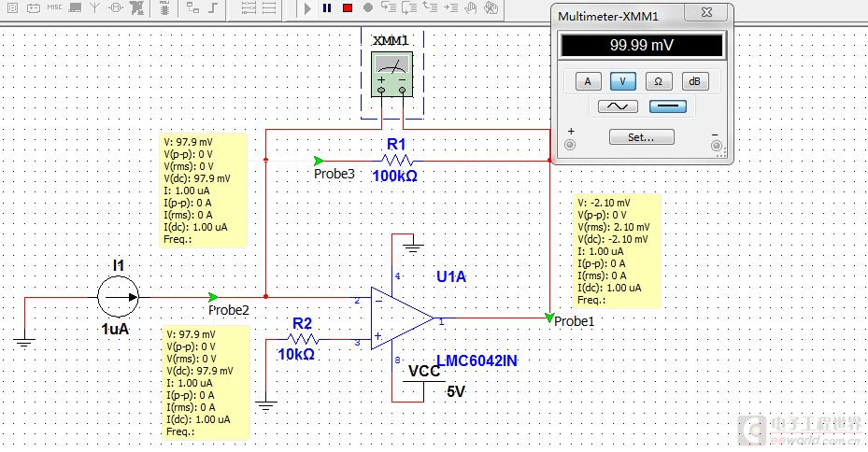Screen dimensions: 868x452
Task: Click the LMC6042IN part label
Action: [477, 360]
